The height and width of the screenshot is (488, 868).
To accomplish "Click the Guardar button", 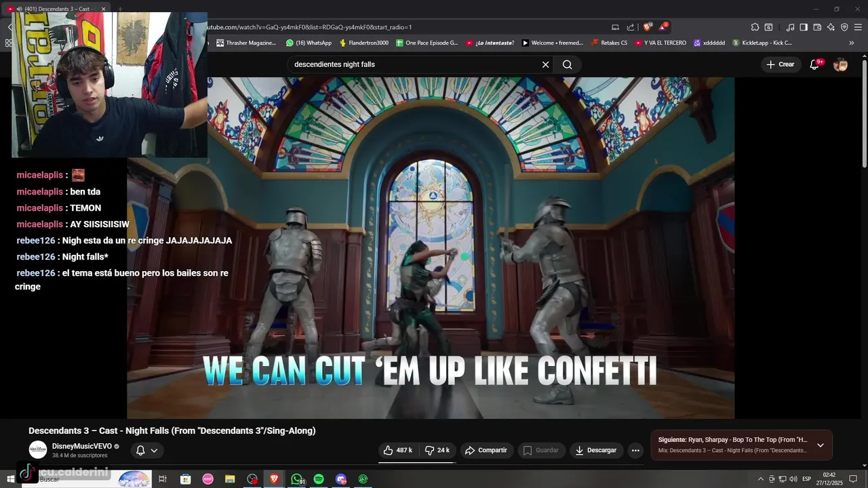I will 541,450.
